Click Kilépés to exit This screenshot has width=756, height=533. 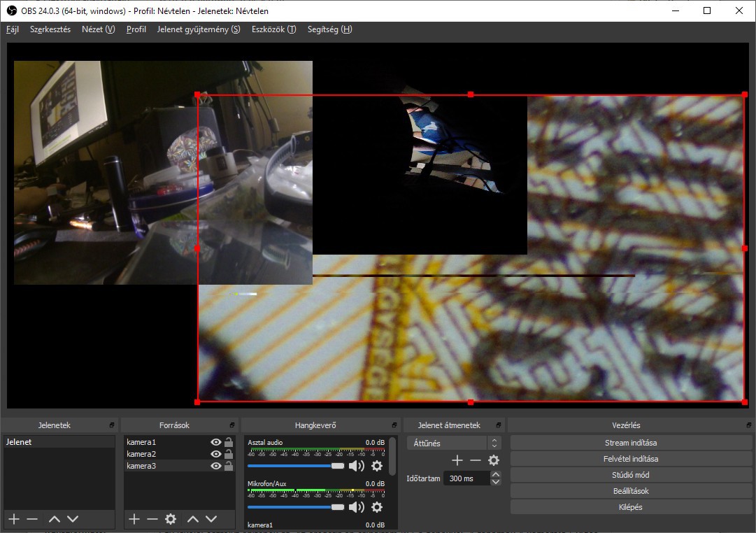[x=631, y=507]
